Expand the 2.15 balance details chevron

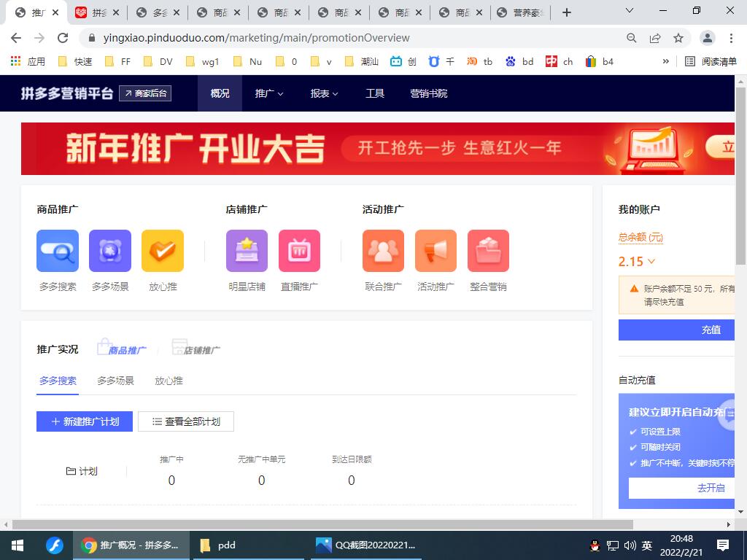point(651,262)
